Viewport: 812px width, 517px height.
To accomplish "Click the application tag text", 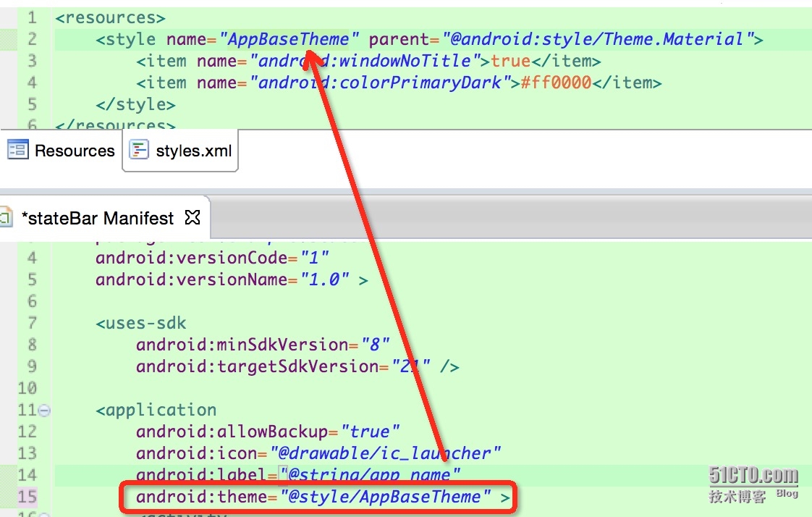I will (156, 411).
